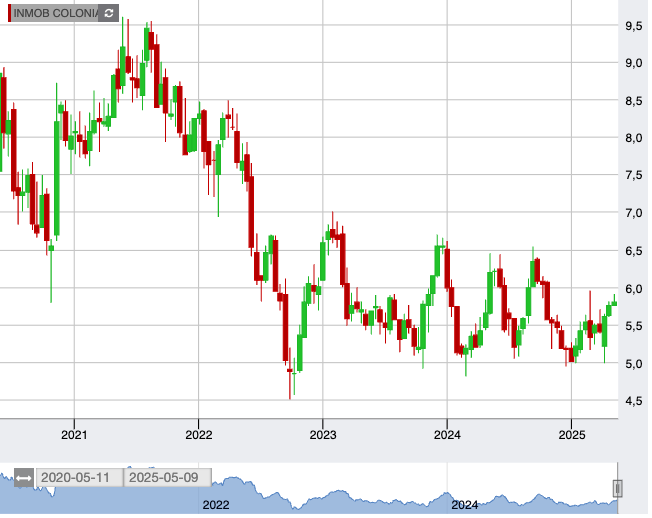Viewport: 652px width, 518px height.
Task: Click the red color marker of INMOB COLONIAL
Action: pyautogui.click(x=9, y=13)
